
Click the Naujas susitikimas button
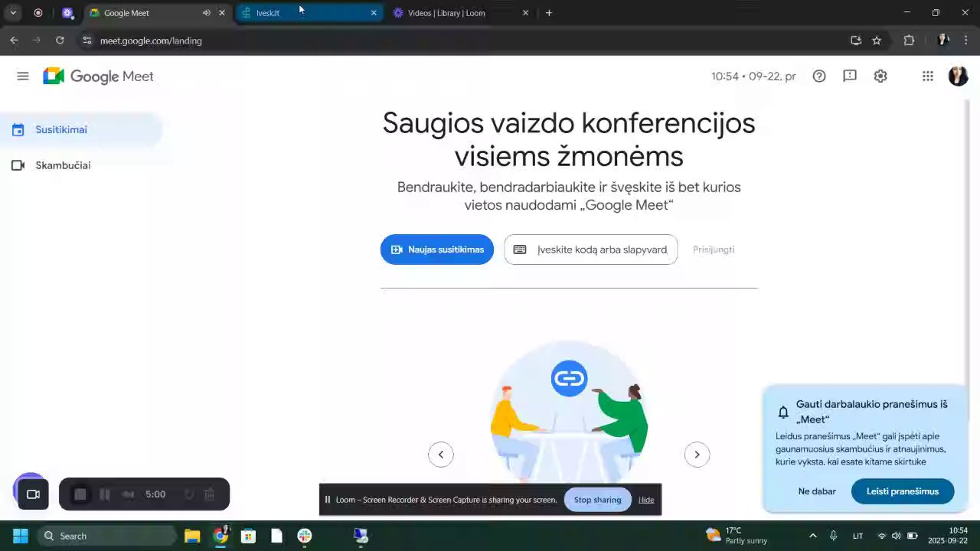coord(437,249)
